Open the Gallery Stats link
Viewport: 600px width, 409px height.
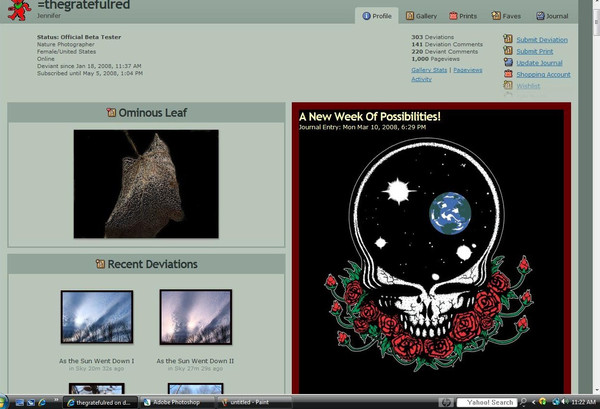[x=429, y=70]
